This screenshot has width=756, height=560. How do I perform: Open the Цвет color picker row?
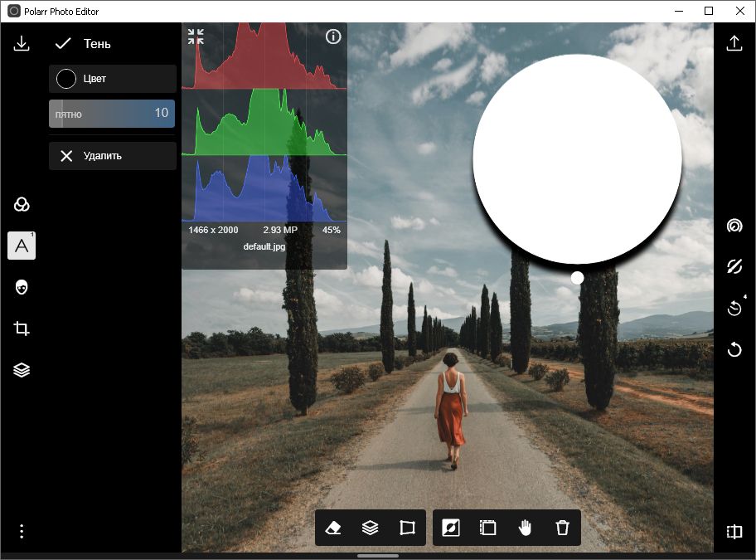[x=113, y=79]
